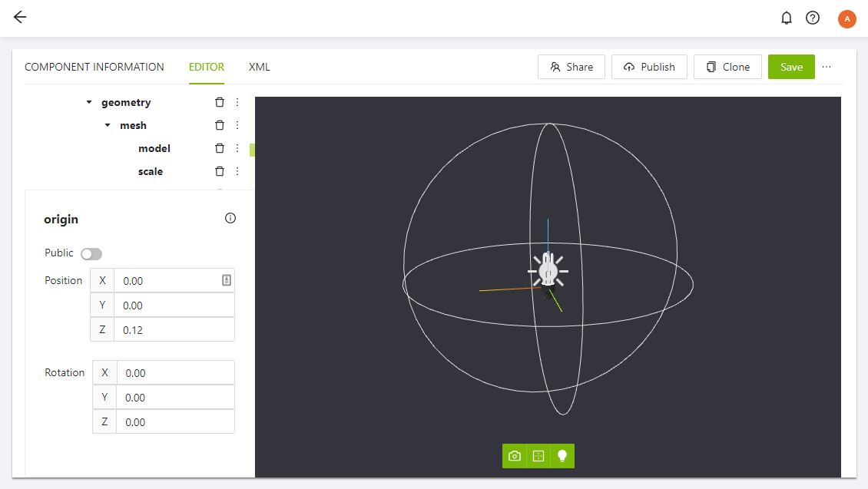Click the stepper on the Position X field

tap(226, 280)
